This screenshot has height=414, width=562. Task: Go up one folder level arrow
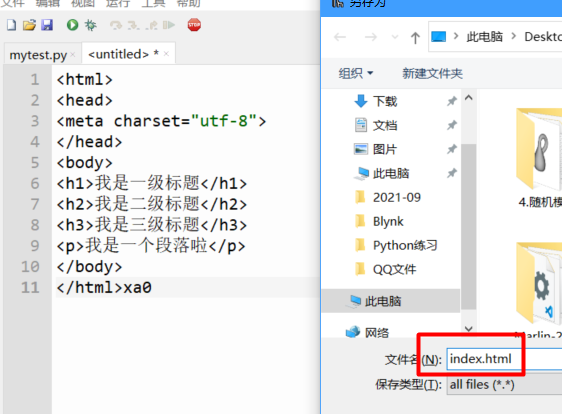[415, 37]
